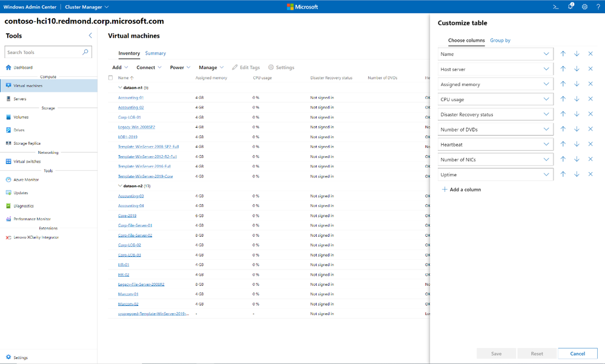605x364 pixels.
Task: Remove the Host server column
Action: (590, 68)
